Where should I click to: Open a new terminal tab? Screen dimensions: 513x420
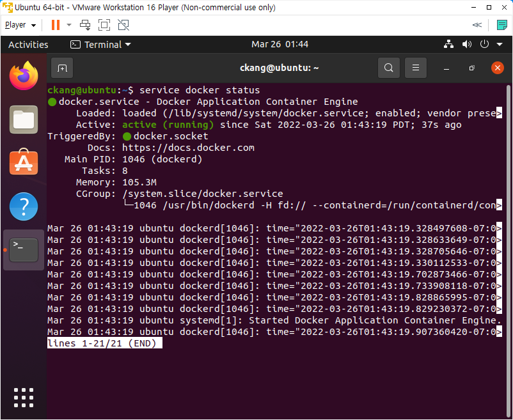point(62,68)
